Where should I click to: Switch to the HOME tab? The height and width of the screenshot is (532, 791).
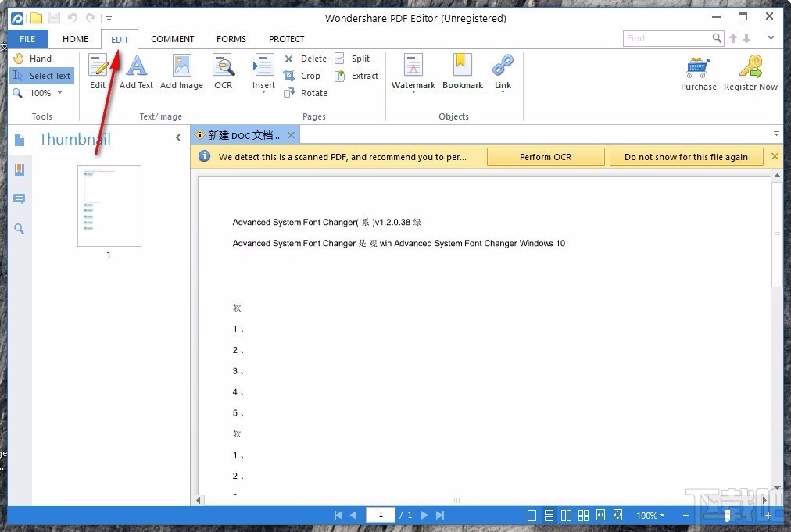pyautogui.click(x=75, y=39)
